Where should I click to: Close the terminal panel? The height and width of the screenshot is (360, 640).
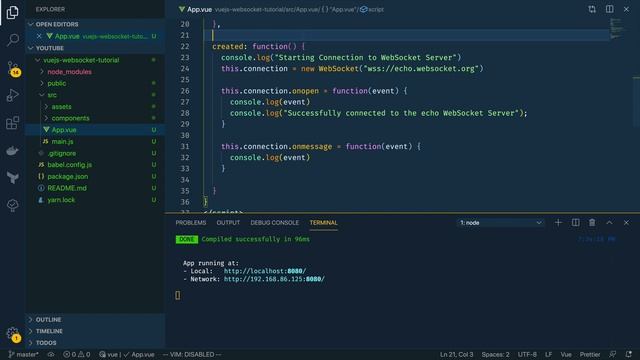pyautogui.click(x=626, y=222)
